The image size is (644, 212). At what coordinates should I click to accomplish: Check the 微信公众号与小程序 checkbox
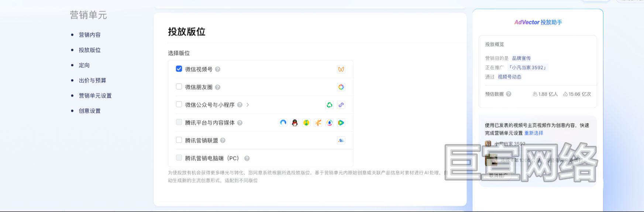coord(179,104)
